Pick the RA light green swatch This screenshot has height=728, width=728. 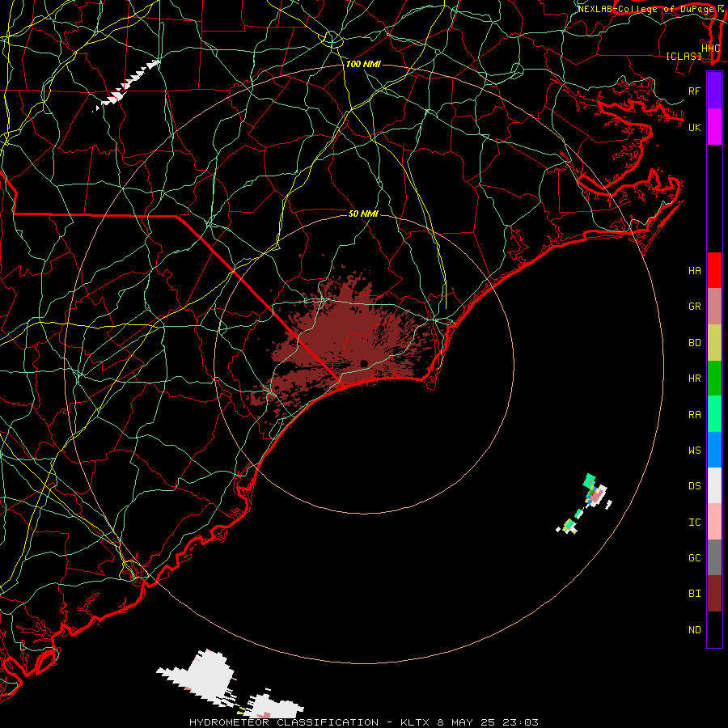(x=714, y=414)
